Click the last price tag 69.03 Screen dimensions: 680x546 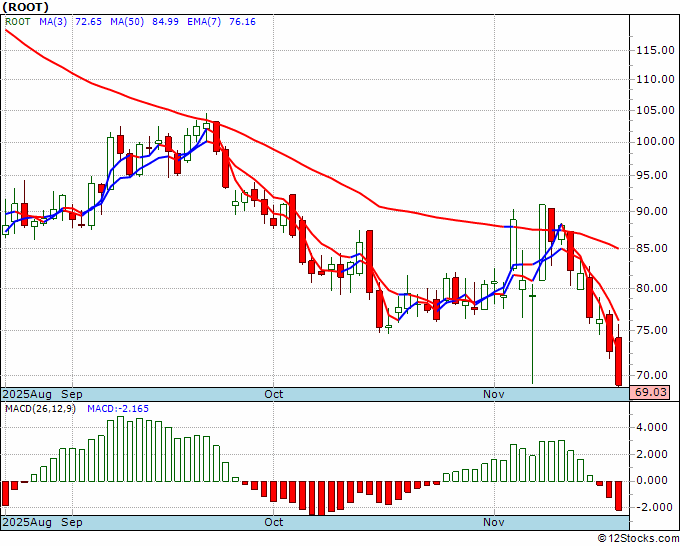click(x=650, y=392)
